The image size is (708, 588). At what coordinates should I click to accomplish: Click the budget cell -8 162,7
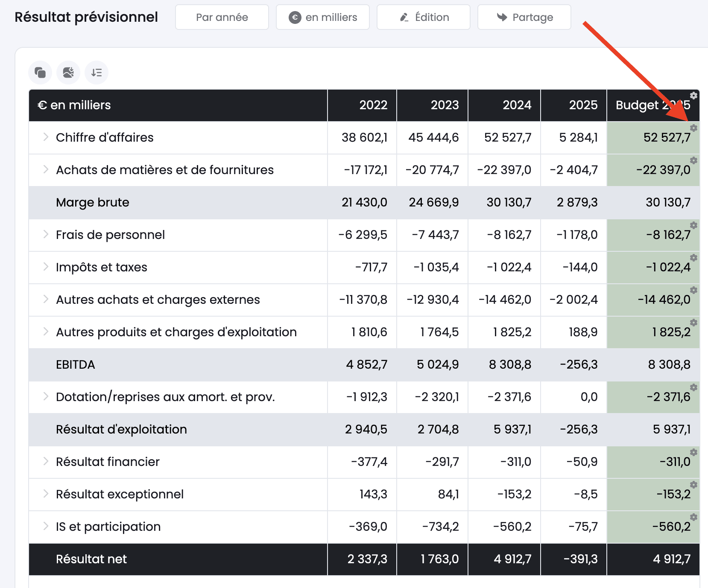pyautogui.click(x=653, y=235)
